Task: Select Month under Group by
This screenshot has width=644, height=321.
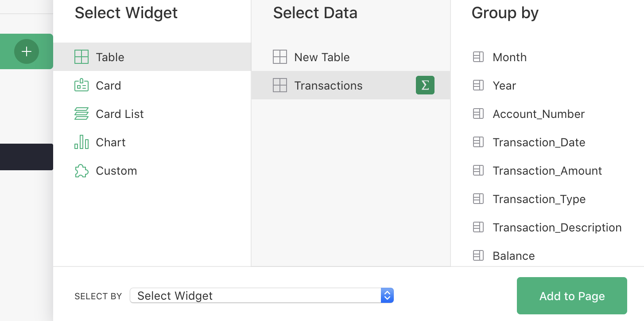Action: 509,57
